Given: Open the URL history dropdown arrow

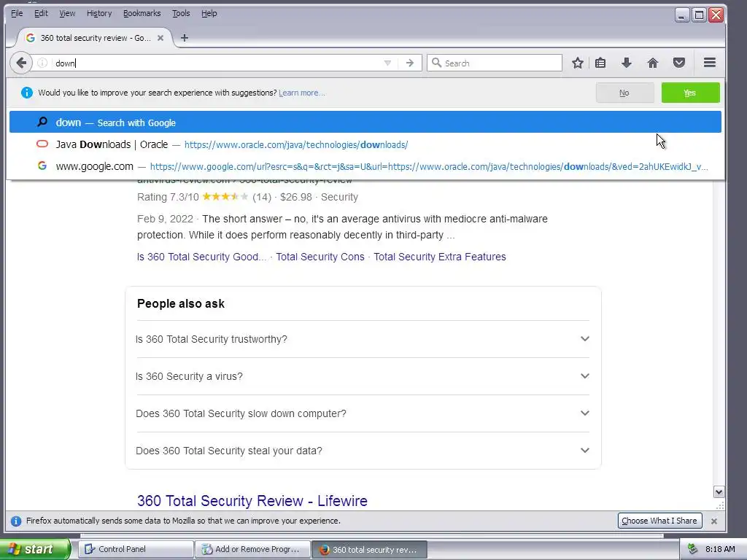Looking at the screenshot, I should [387, 63].
